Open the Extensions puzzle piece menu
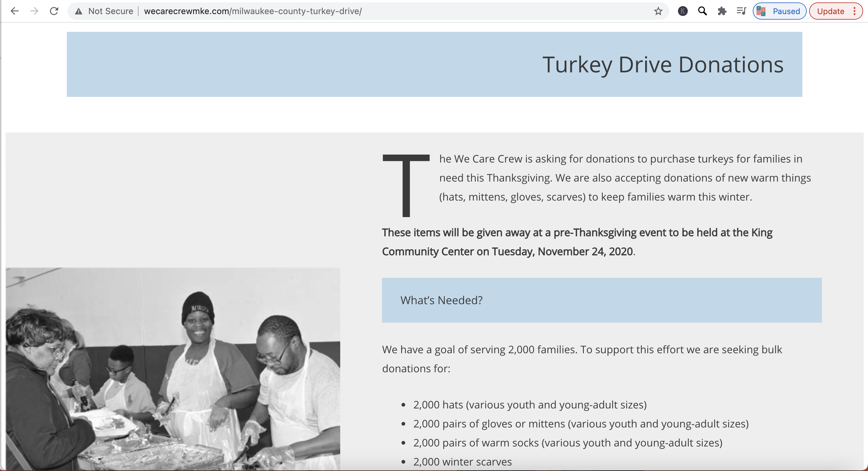The width and height of the screenshot is (868, 471). point(722,11)
